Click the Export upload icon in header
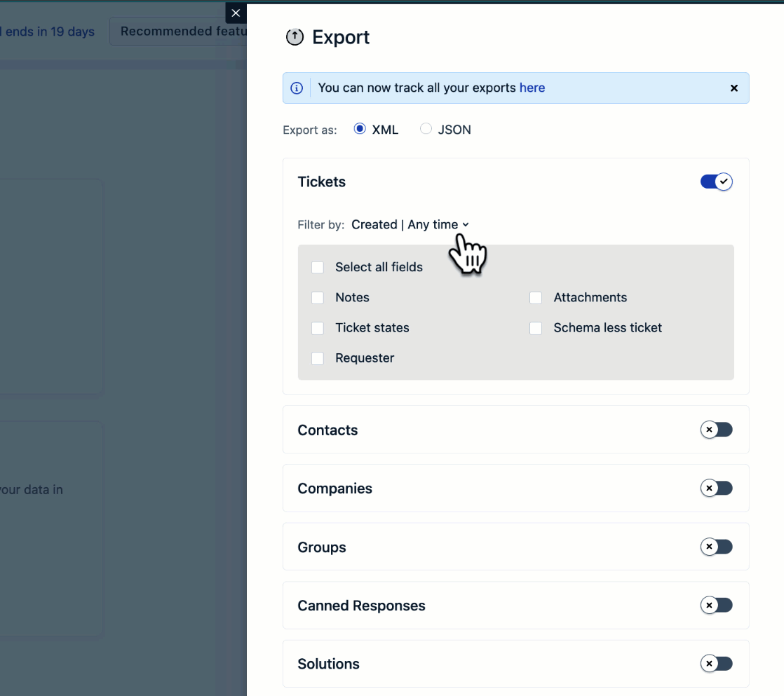This screenshot has width=784, height=696. 295,38
